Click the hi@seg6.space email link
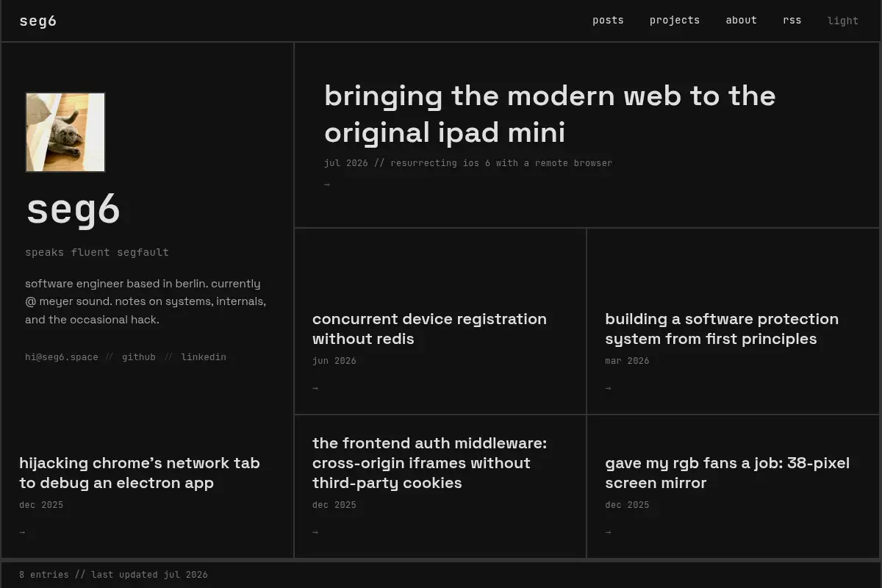The height and width of the screenshot is (588, 882). pos(62,357)
